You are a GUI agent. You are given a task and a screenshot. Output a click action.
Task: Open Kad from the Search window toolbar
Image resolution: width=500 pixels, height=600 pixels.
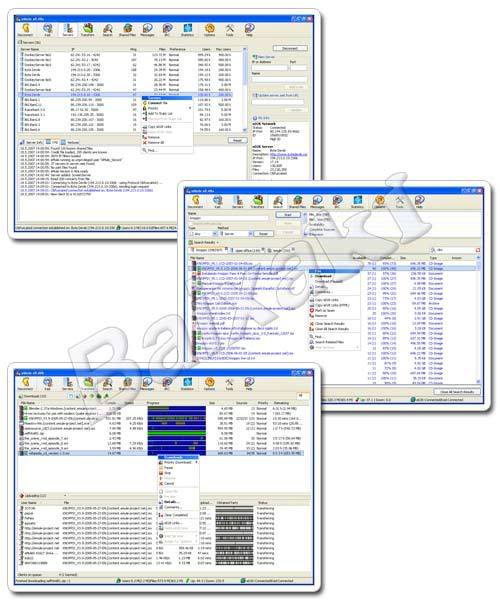point(217,202)
